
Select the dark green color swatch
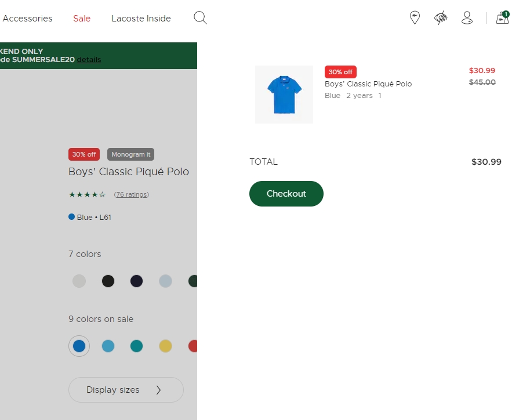(x=193, y=281)
